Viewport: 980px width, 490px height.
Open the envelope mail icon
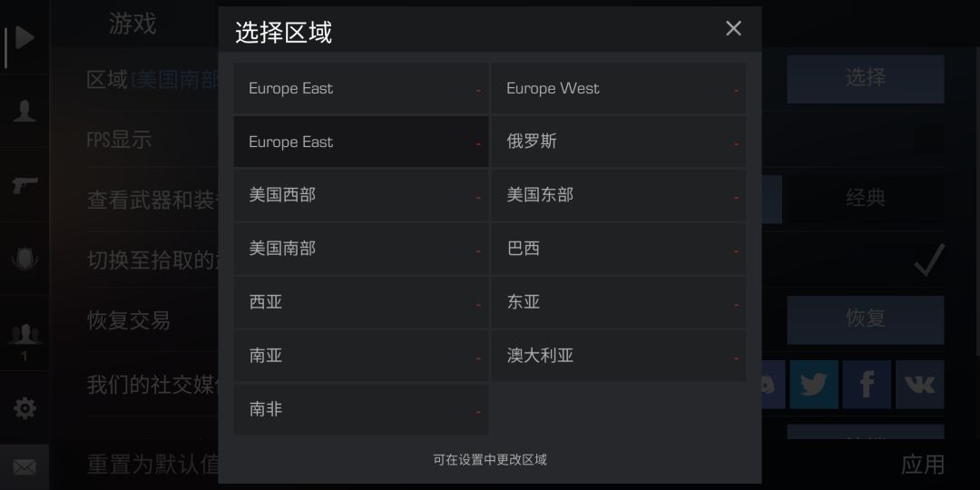[x=24, y=467]
